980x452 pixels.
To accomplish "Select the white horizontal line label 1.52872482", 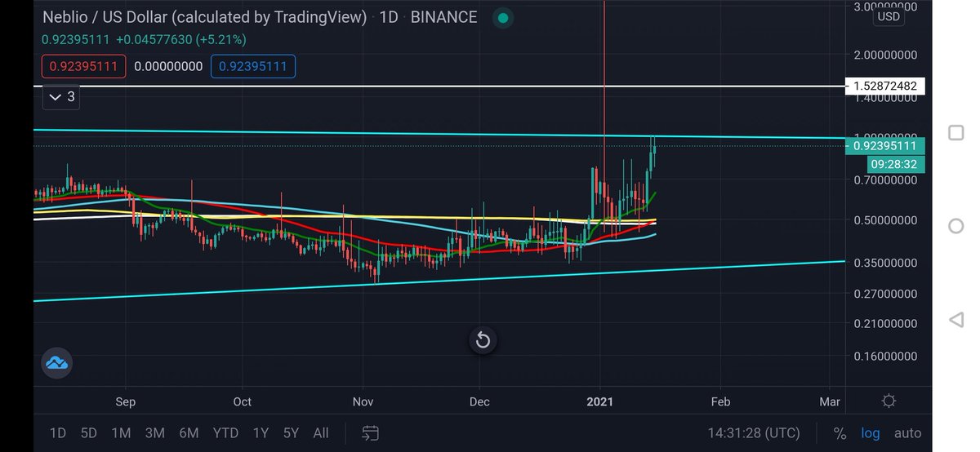I will [885, 86].
